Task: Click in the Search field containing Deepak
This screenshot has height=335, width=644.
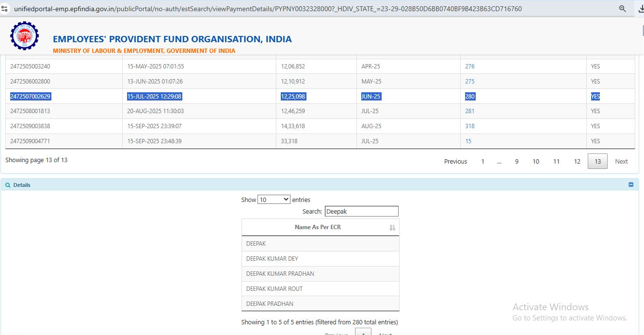Action: click(361, 211)
